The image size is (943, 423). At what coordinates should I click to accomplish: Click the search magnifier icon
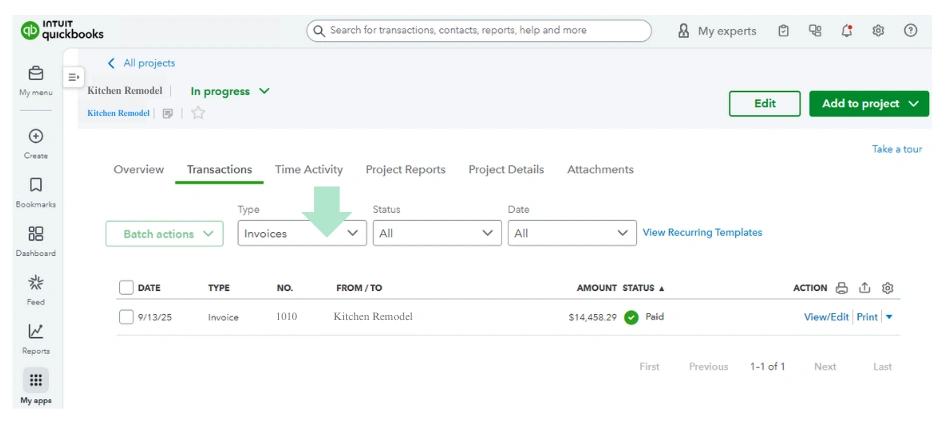(319, 31)
